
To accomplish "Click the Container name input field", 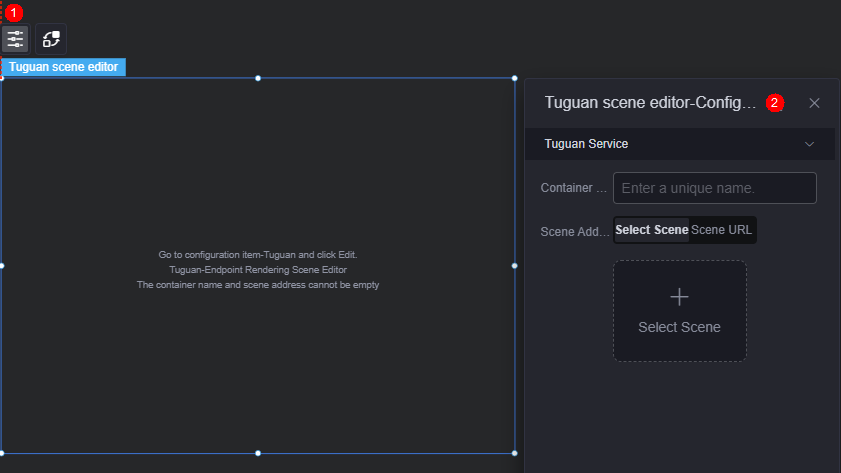I will [714, 188].
